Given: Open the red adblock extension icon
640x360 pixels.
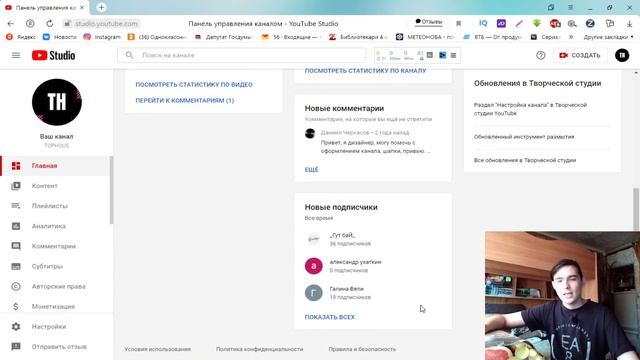Looking at the screenshot, I should 555,23.
